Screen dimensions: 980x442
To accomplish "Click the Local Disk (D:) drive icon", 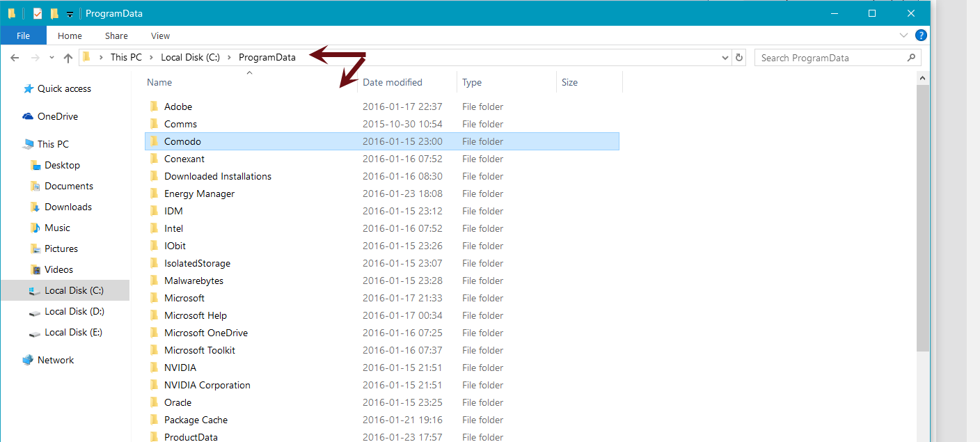I will [x=35, y=312].
